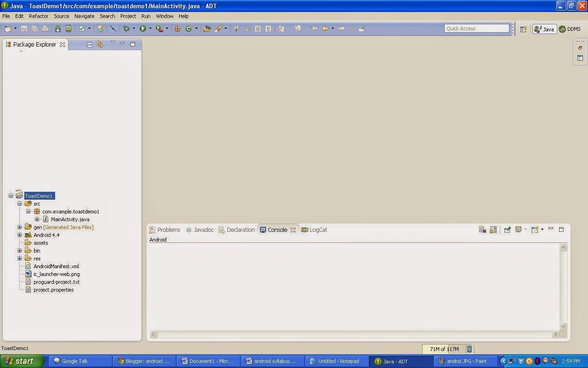Viewport: 588px width, 368px height.
Task: Open the Navigate menu
Action: tap(84, 16)
